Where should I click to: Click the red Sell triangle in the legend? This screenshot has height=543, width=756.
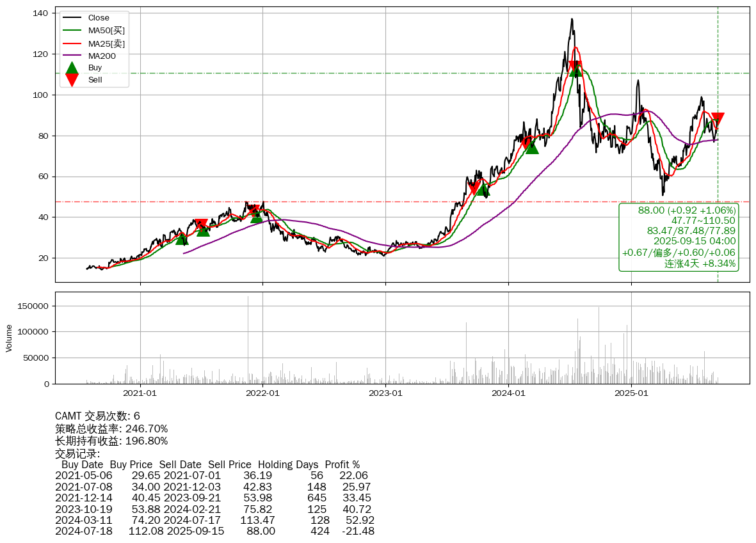coord(72,80)
